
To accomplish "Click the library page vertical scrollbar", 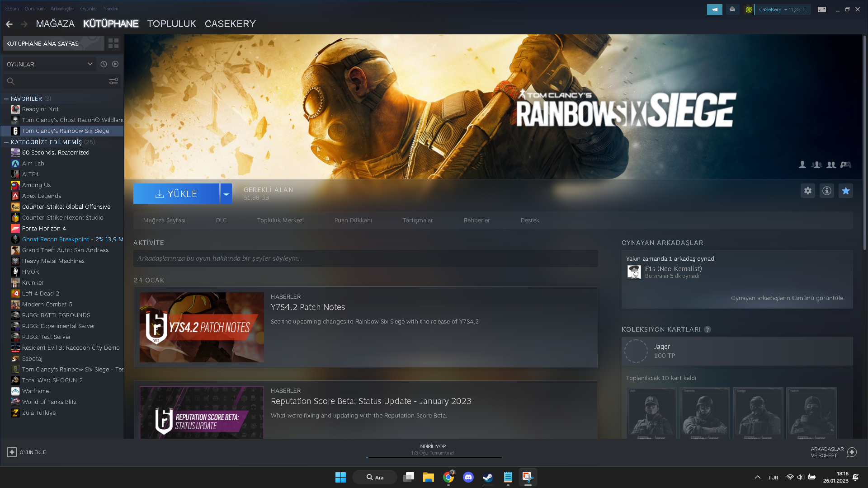I will click(865, 142).
